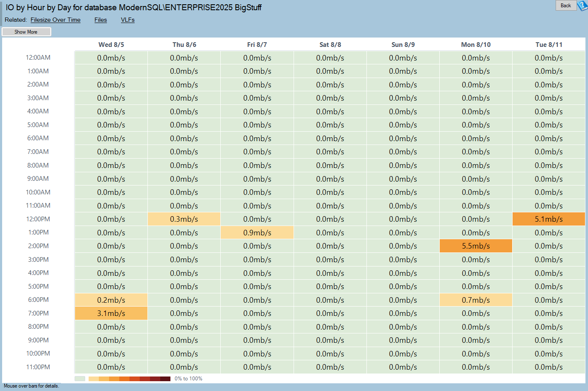Select the Fri 8/7 column header

257,44
